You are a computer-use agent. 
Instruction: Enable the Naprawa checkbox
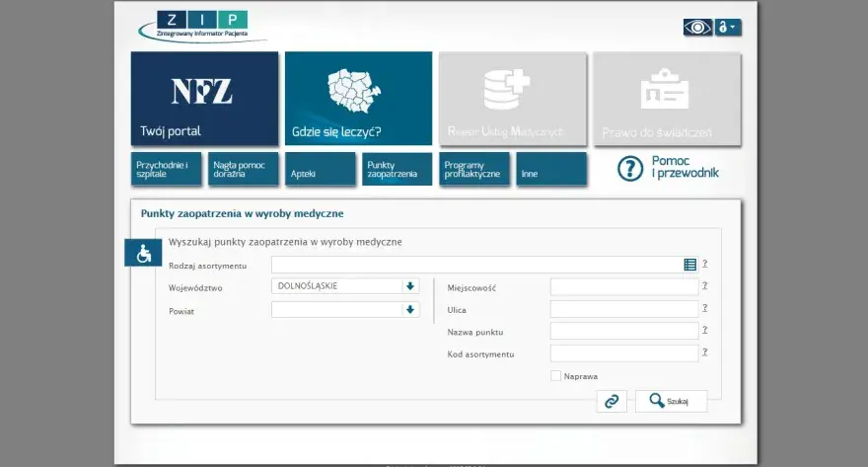[x=555, y=376]
